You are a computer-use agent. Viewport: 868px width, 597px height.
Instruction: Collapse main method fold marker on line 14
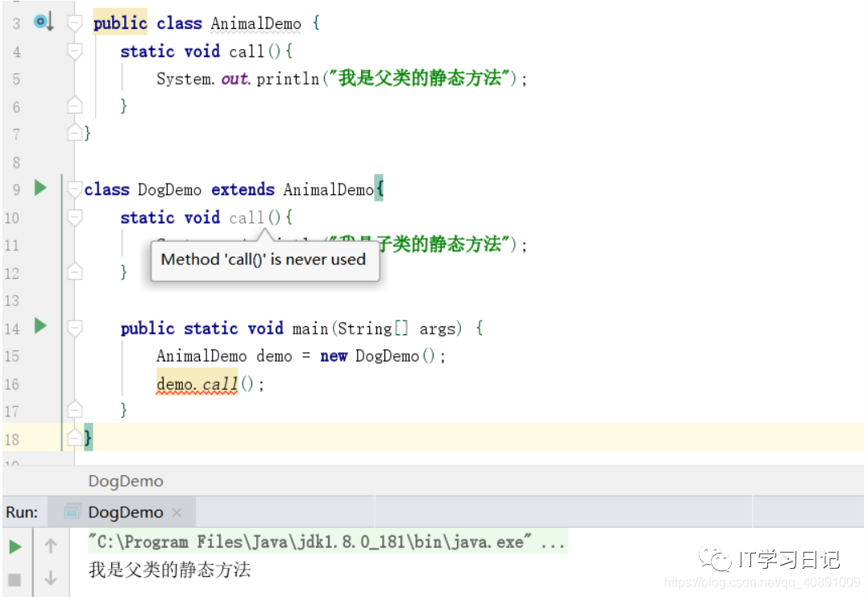[75, 328]
